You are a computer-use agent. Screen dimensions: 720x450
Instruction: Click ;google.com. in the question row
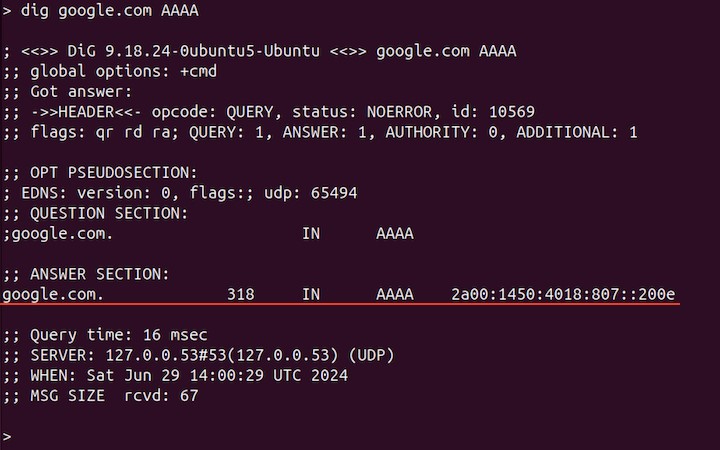(57, 234)
